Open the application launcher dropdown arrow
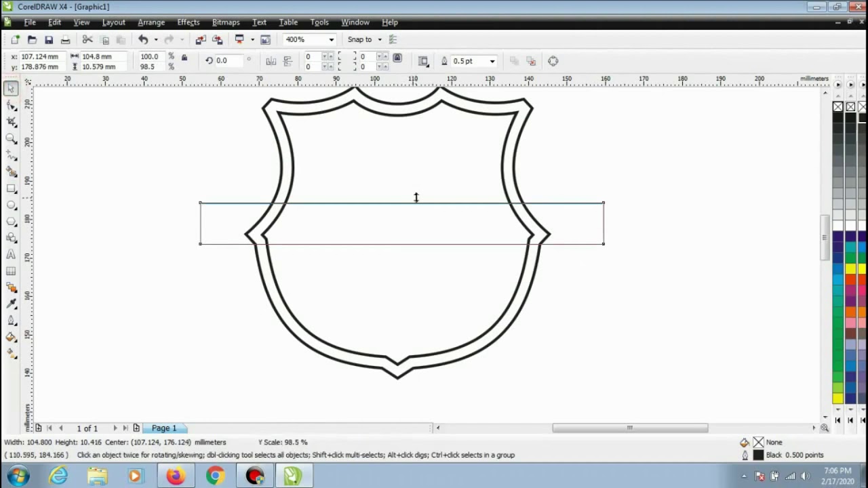This screenshot has width=868, height=488. (x=252, y=40)
